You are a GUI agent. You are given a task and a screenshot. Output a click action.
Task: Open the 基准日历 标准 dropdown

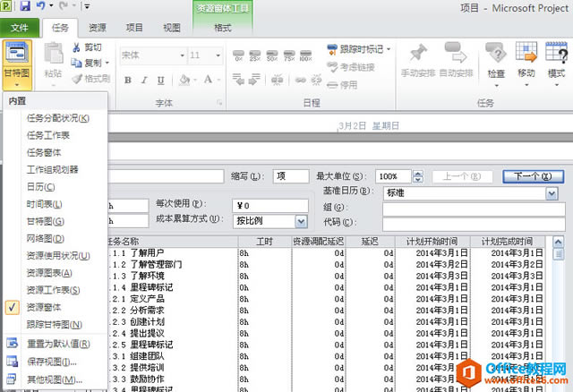[552, 193]
